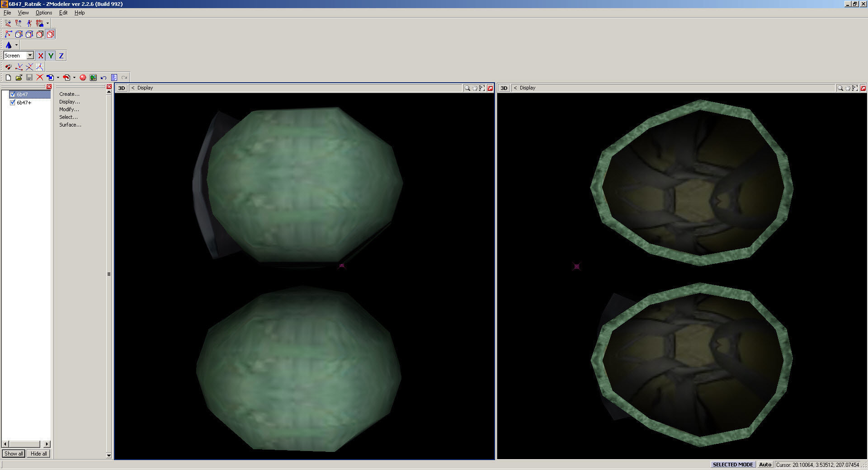Click the red magnet snapping icon

8,66
